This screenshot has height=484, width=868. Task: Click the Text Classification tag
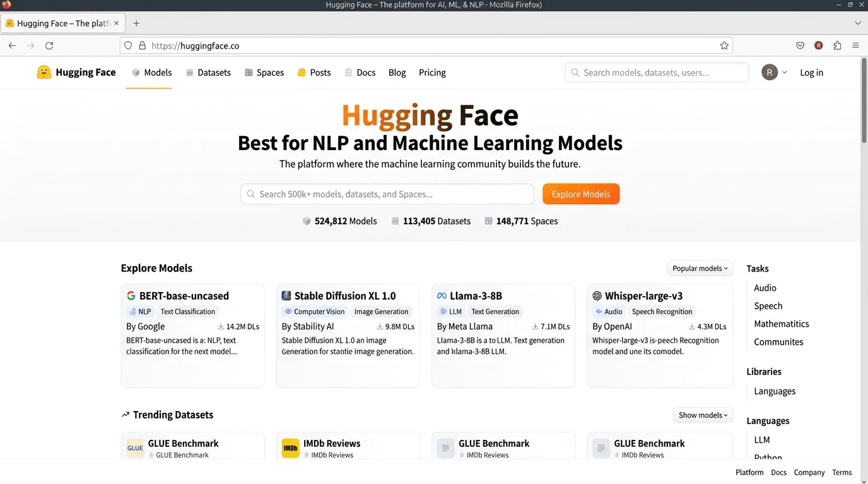click(x=188, y=311)
